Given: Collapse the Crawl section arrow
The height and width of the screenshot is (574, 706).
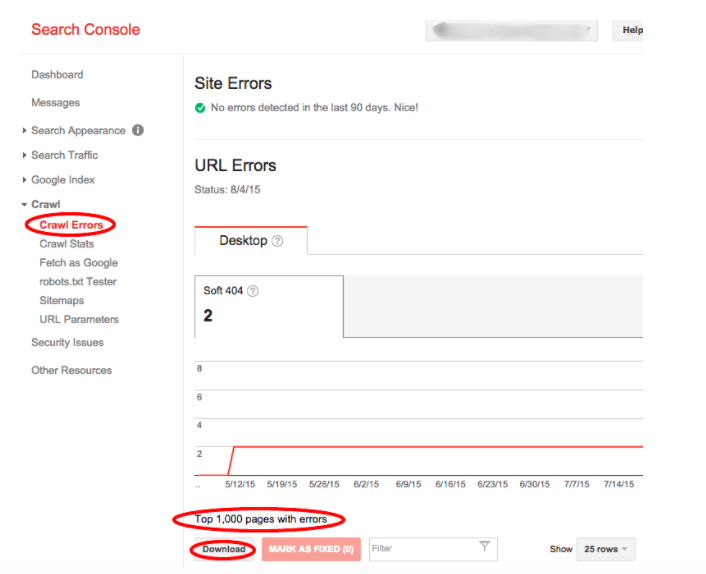Looking at the screenshot, I should (24, 205).
